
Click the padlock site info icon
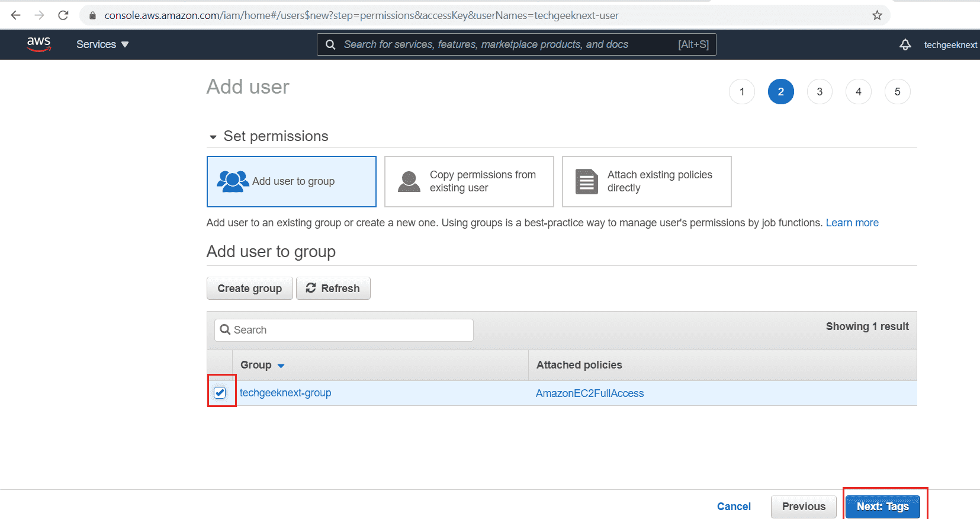click(92, 15)
